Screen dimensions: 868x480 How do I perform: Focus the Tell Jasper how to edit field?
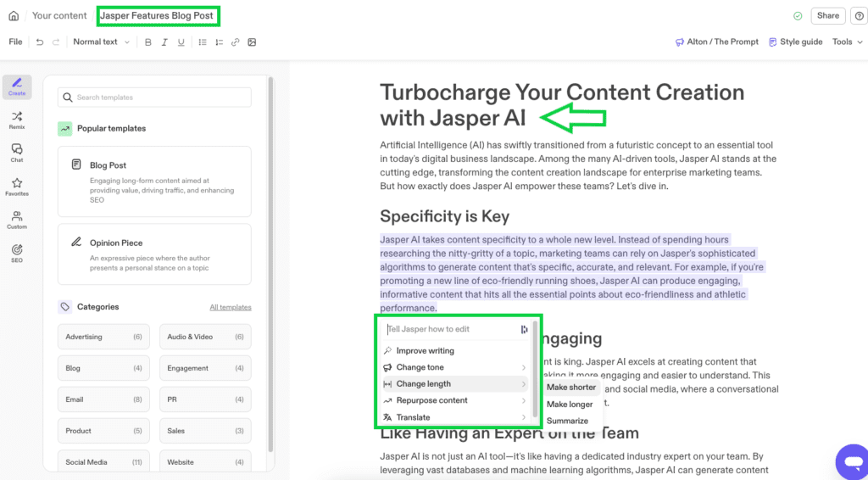pyautogui.click(x=451, y=329)
